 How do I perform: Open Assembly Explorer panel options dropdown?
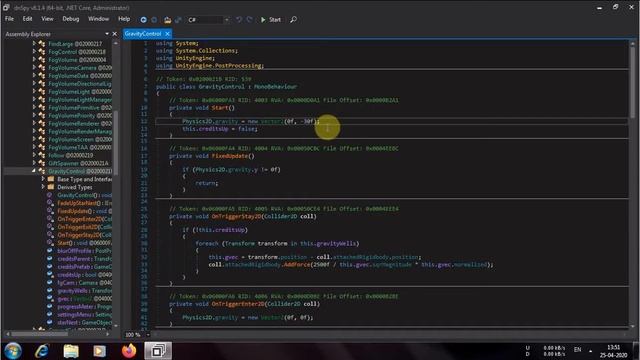point(107,34)
